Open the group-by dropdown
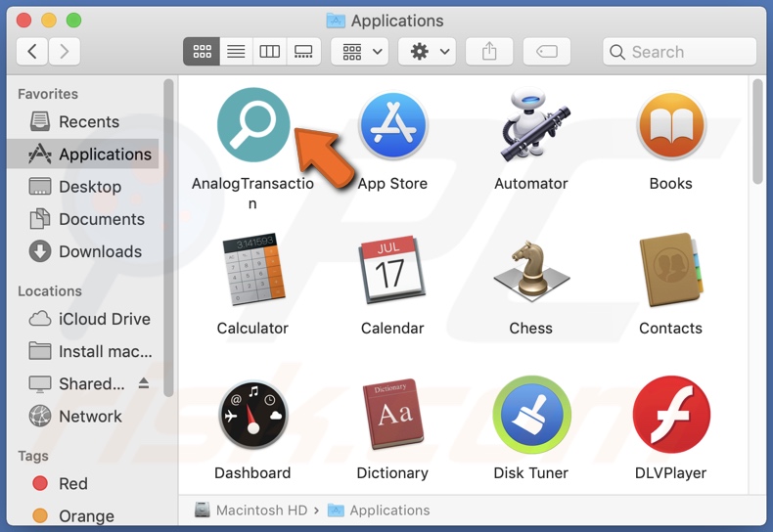Viewport: 773px width, 532px height. pyautogui.click(x=360, y=51)
